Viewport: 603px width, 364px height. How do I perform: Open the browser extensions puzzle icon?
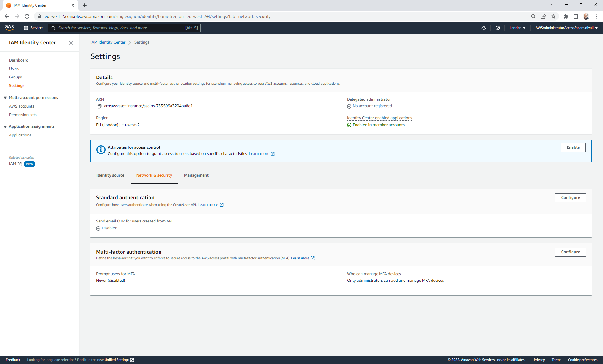tap(566, 16)
